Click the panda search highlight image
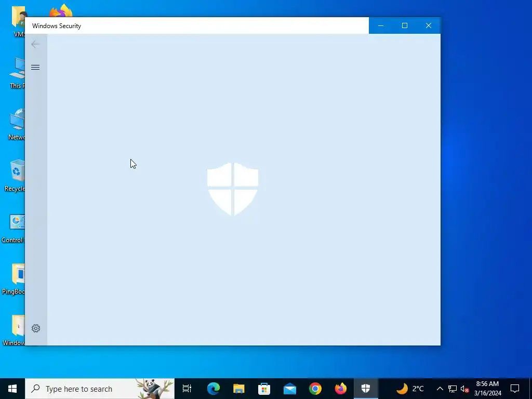Viewport: 532px width, 399px height. (155, 389)
